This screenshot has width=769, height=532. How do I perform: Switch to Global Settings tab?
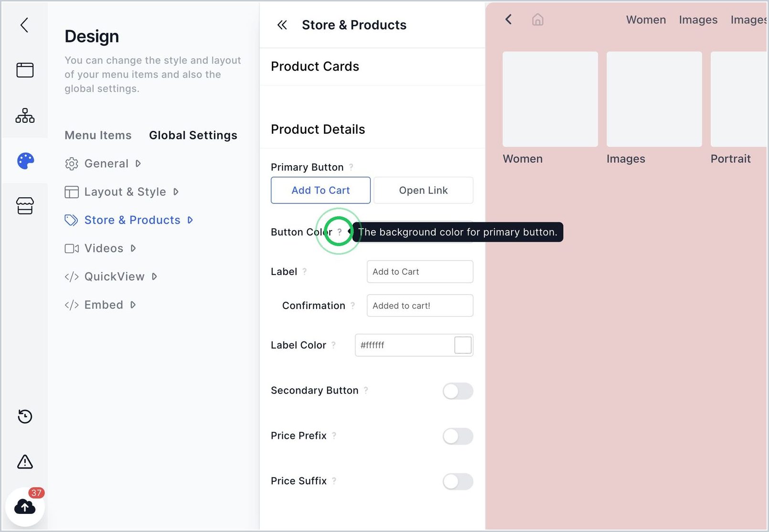(193, 135)
